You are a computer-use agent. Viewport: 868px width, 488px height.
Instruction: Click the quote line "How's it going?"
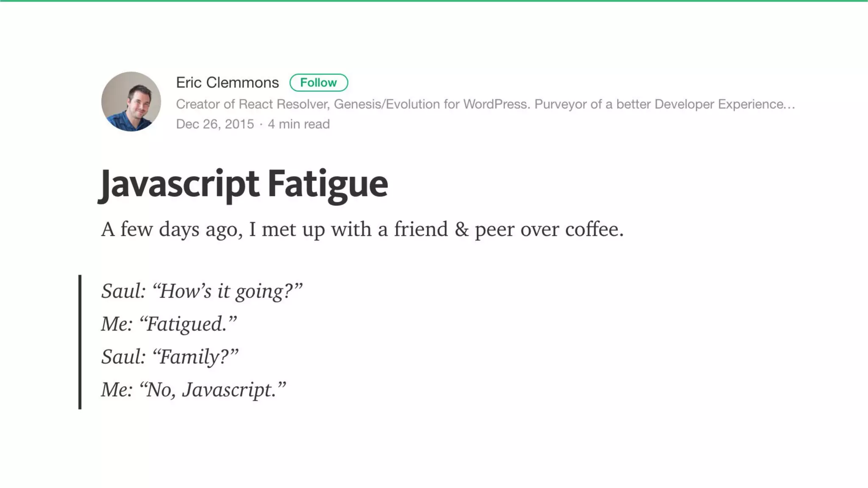click(x=202, y=291)
